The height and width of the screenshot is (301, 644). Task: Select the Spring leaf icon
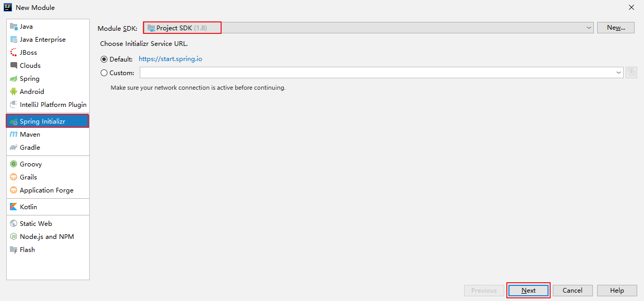pyautogui.click(x=14, y=79)
